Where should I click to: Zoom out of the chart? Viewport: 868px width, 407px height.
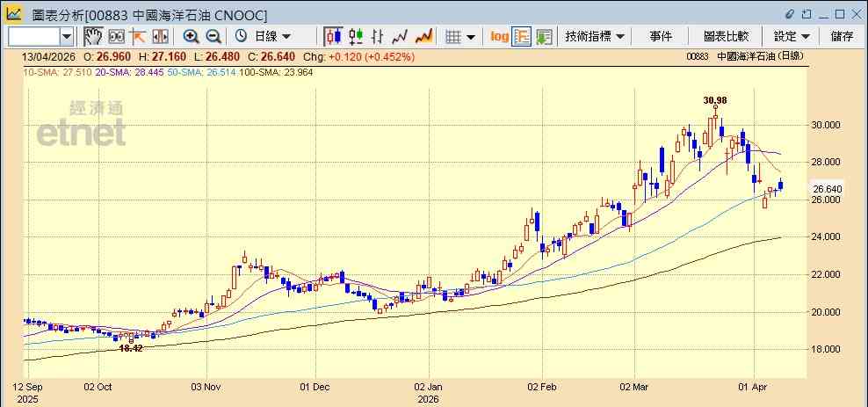click(x=213, y=37)
